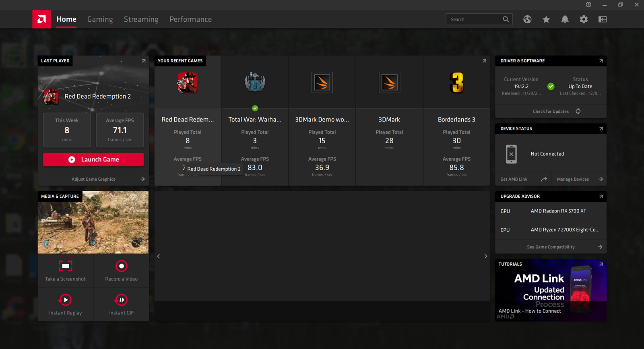The height and width of the screenshot is (349, 644).
Task: Click the This Week 8 mins tile
Action: coord(67,130)
